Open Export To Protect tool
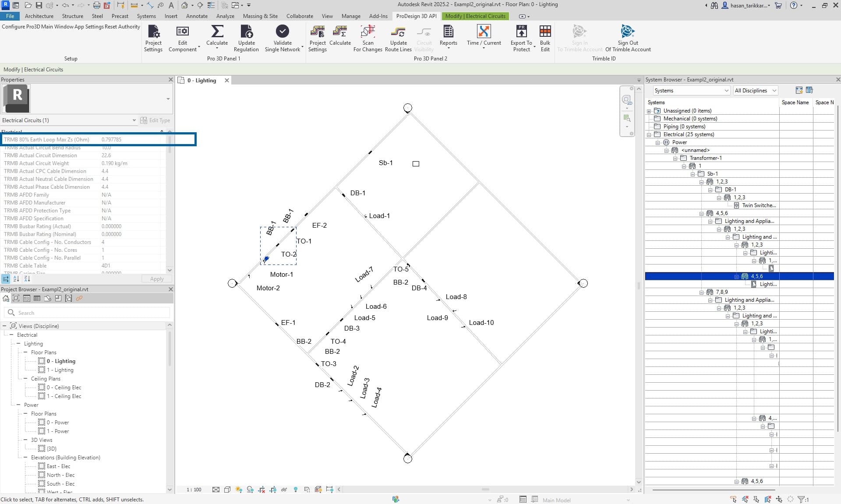841x504 pixels. click(521, 32)
